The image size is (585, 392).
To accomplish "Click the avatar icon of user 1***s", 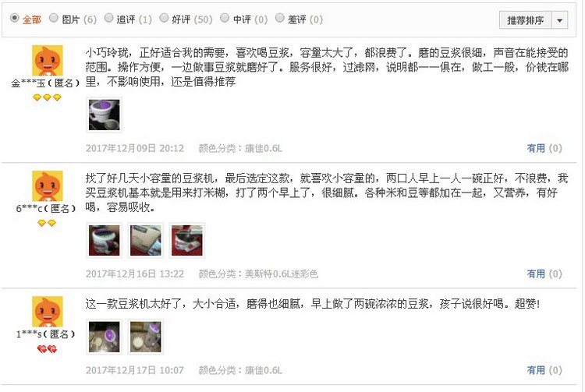I will point(48,312).
